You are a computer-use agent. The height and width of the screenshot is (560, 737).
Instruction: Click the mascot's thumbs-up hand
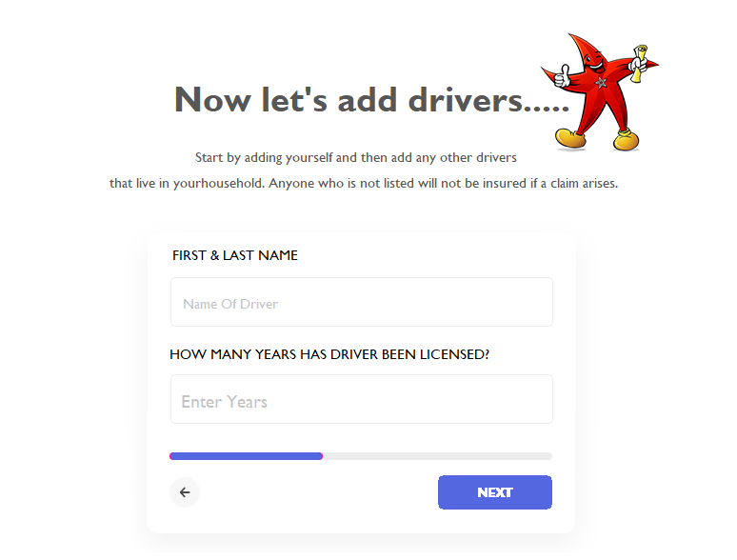coord(562,75)
